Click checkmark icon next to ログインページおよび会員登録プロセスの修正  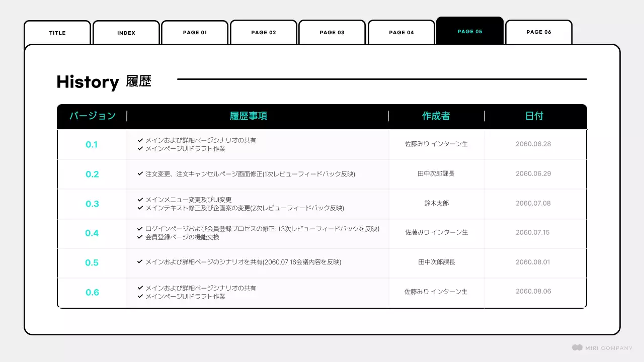(x=139, y=229)
